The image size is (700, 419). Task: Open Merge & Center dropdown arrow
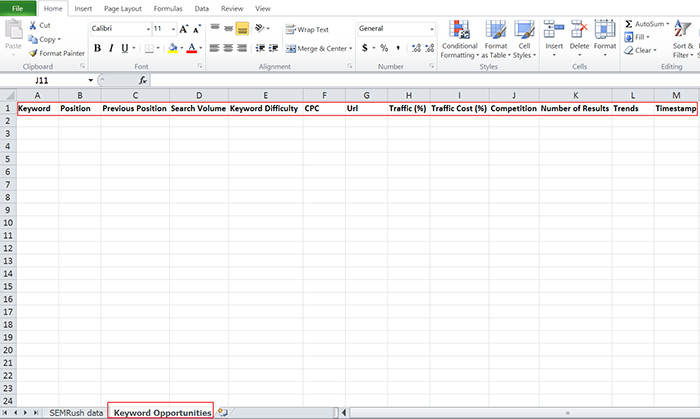[x=350, y=48]
